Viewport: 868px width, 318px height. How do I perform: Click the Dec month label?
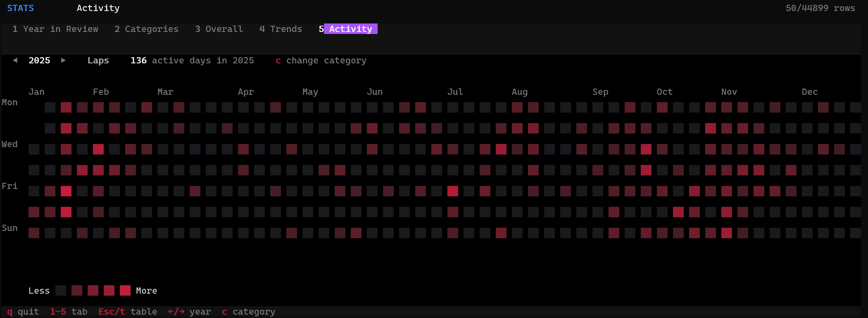[810, 92]
